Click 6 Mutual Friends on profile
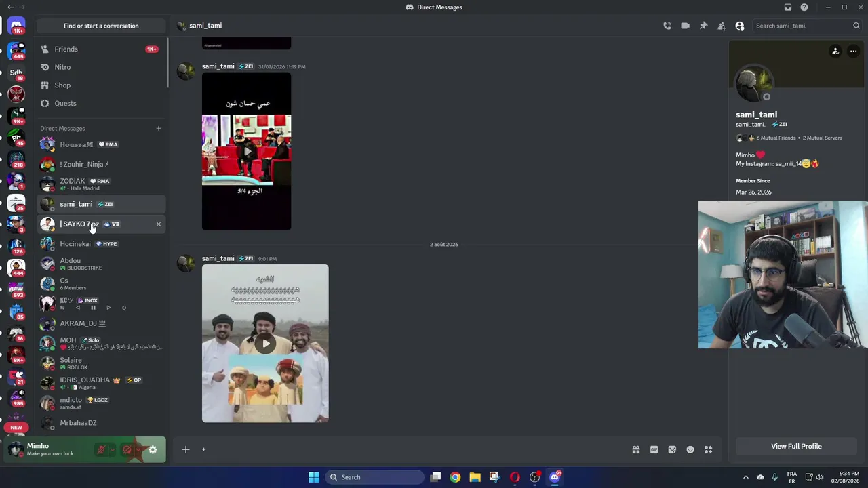Screen dimensions: 868x488 [x=776, y=138]
